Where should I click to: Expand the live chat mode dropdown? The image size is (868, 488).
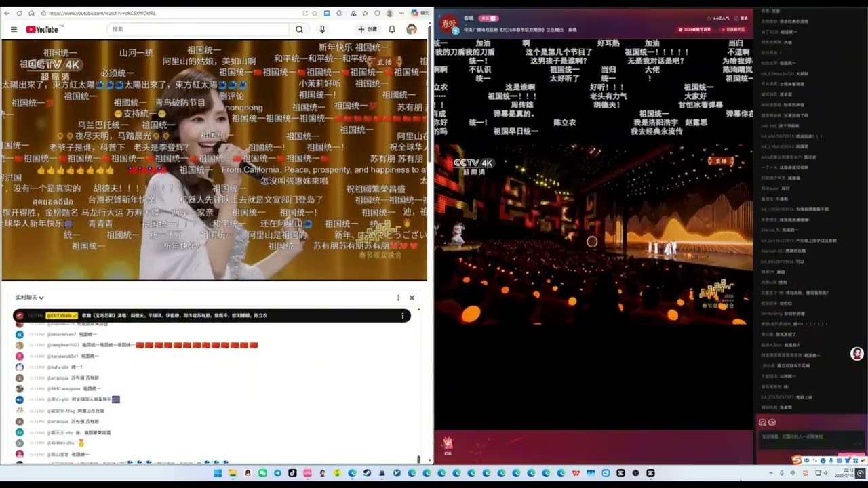(30, 298)
